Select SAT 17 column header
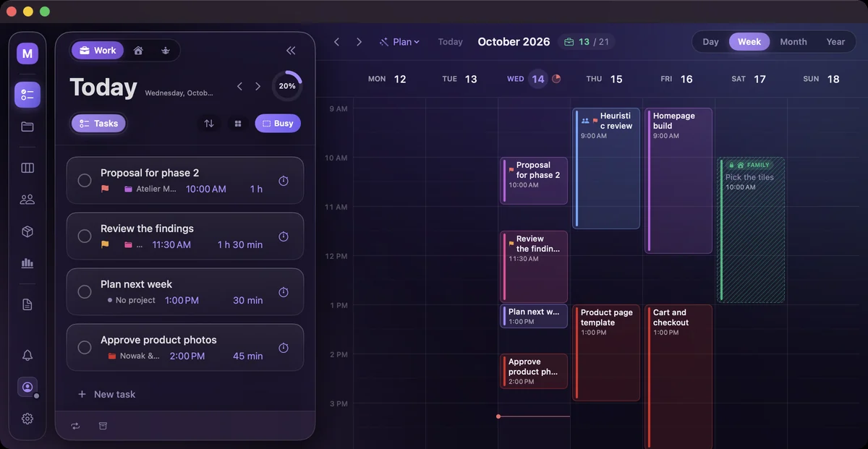The height and width of the screenshot is (449, 868). coord(749,79)
